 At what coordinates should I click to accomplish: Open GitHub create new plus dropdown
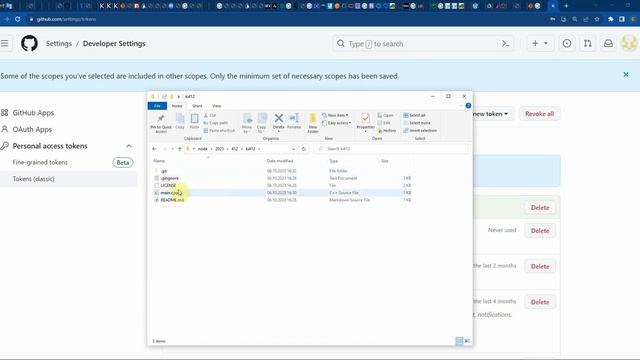(x=540, y=43)
